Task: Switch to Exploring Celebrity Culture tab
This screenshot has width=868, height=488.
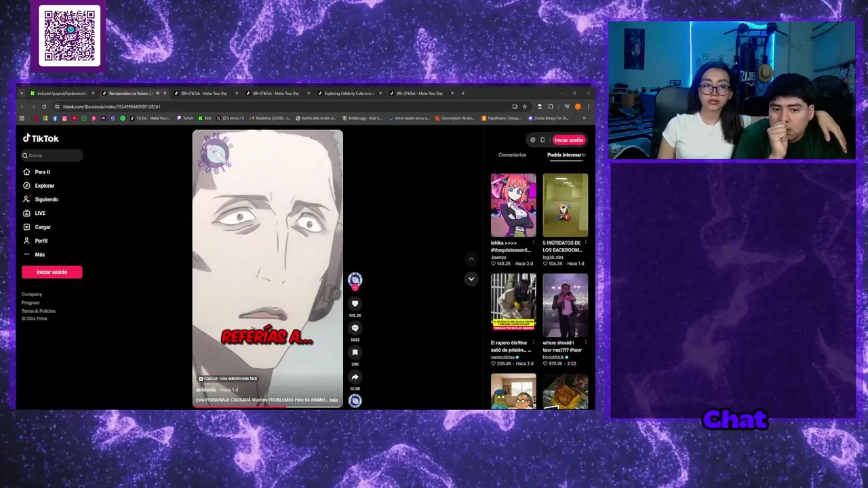Action: click(x=348, y=93)
